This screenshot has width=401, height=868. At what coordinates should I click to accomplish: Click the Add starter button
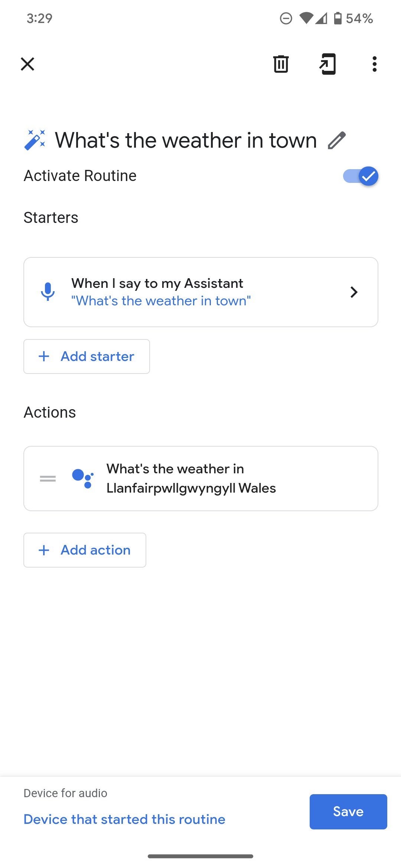[87, 356]
